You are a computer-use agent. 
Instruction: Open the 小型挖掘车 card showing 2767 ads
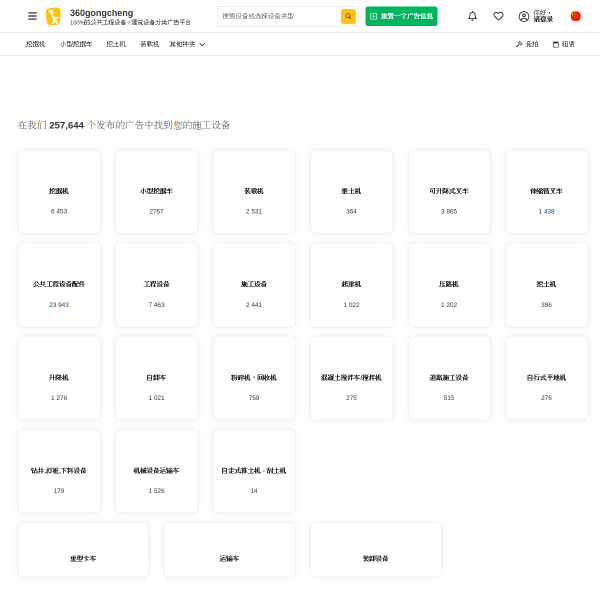[157, 192]
